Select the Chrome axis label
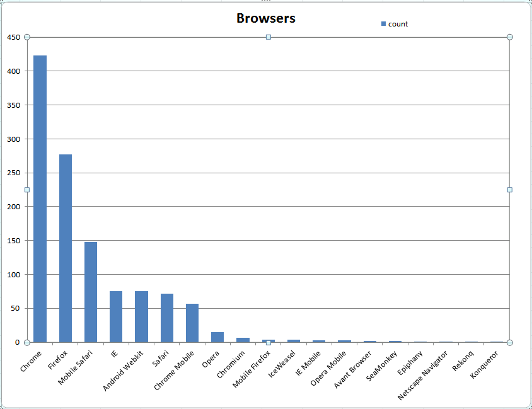This screenshot has width=532, height=409. click(x=30, y=361)
